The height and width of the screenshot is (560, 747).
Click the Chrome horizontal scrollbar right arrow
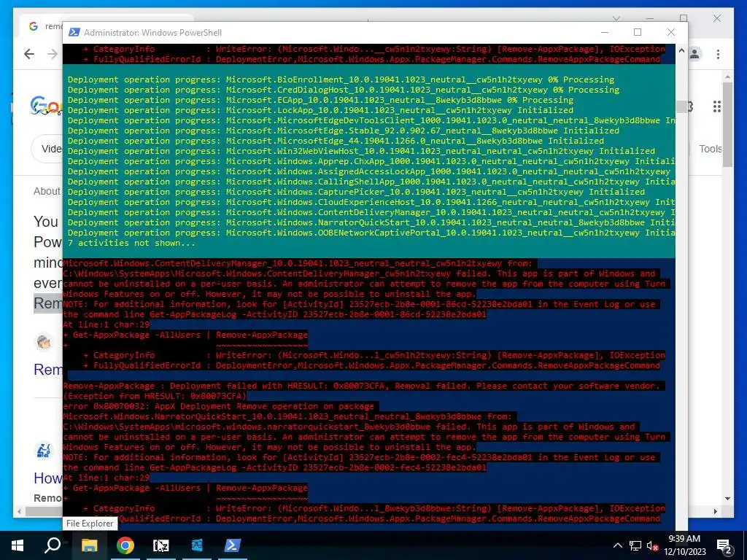(716, 511)
